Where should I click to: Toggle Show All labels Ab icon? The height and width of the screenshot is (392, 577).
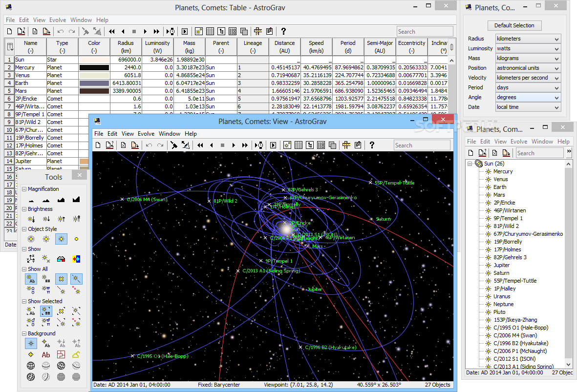click(31, 279)
